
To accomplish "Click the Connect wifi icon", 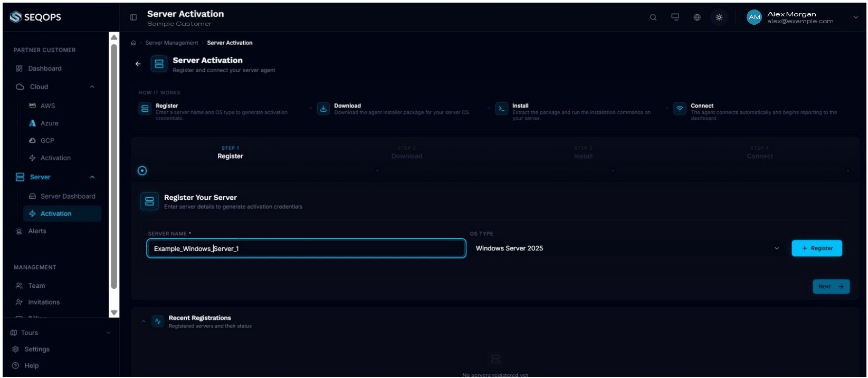I will pos(680,109).
